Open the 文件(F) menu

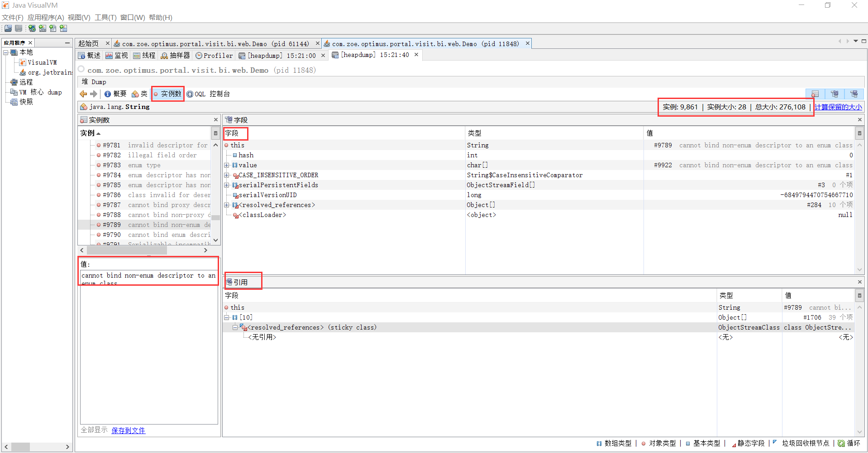click(x=13, y=18)
